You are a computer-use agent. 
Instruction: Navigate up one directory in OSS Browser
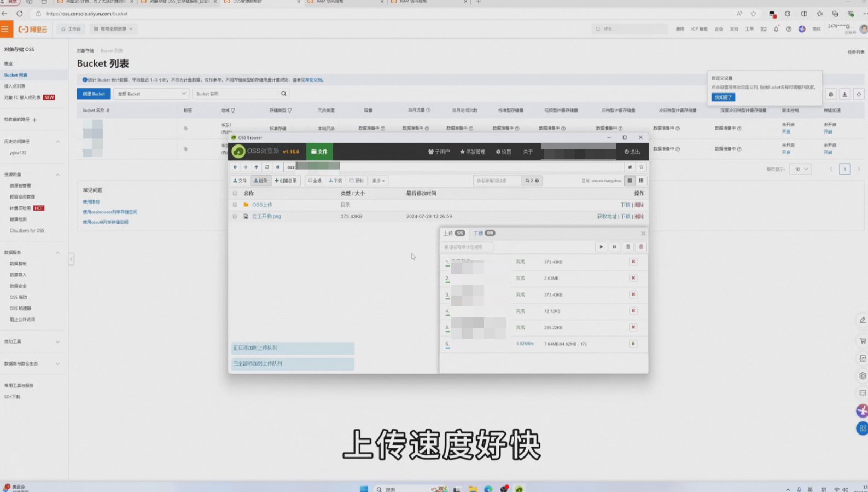point(256,167)
